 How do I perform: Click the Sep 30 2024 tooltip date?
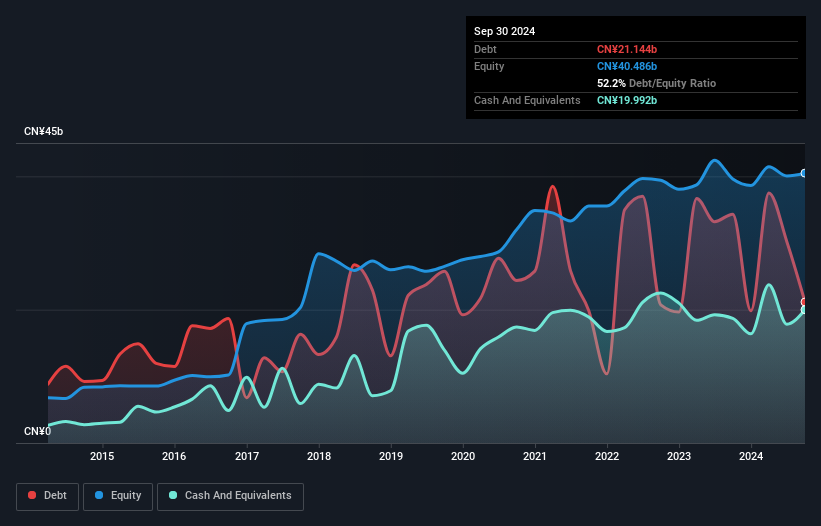coord(504,31)
